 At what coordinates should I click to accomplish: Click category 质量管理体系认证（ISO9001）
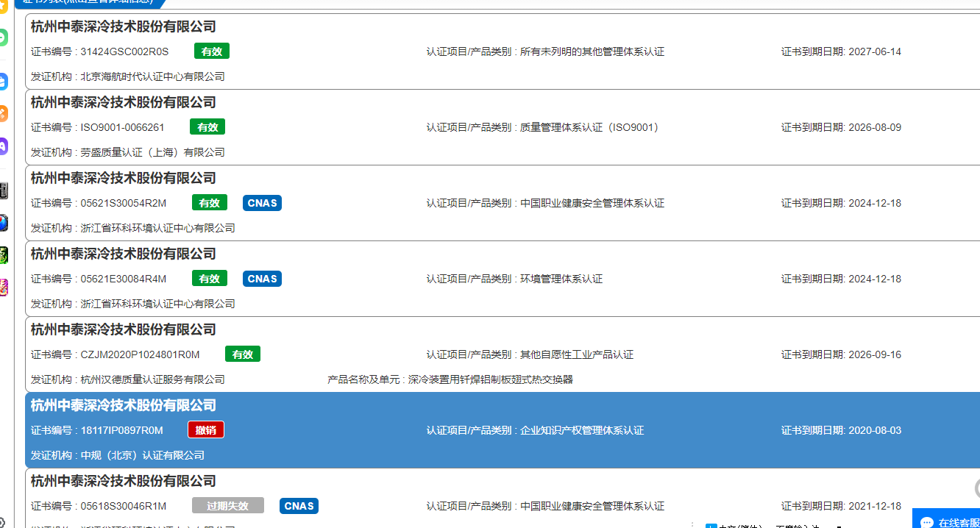590,127
